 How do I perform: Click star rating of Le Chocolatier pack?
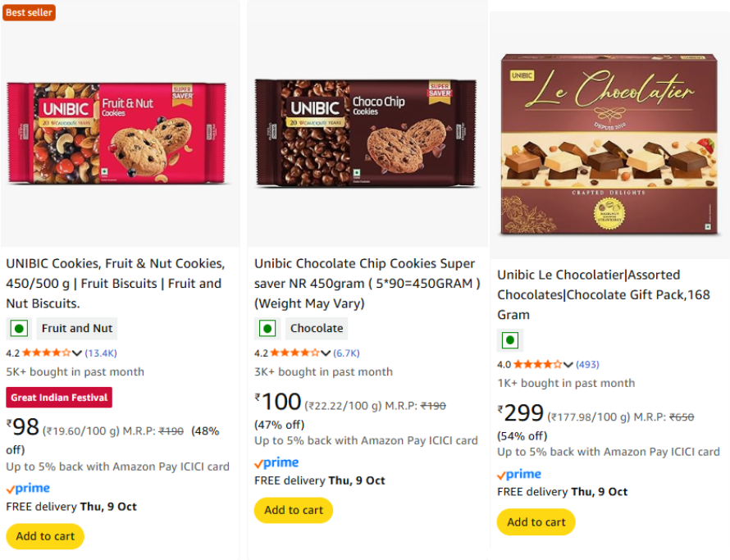point(537,365)
